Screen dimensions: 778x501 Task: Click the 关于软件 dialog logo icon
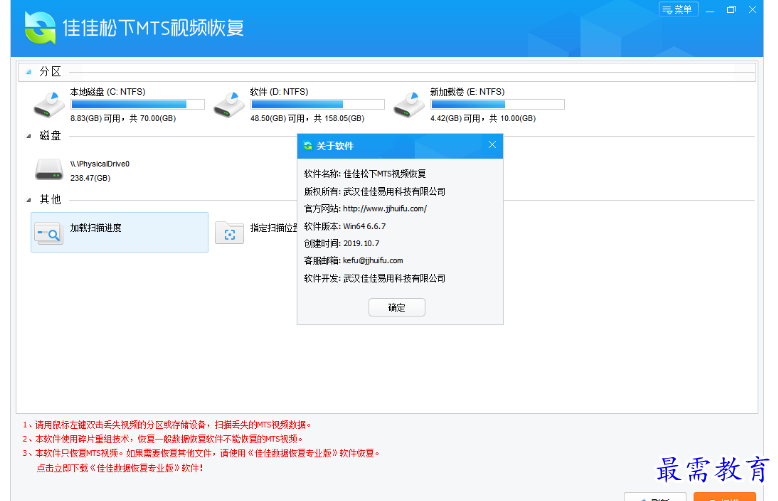coord(308,146)
